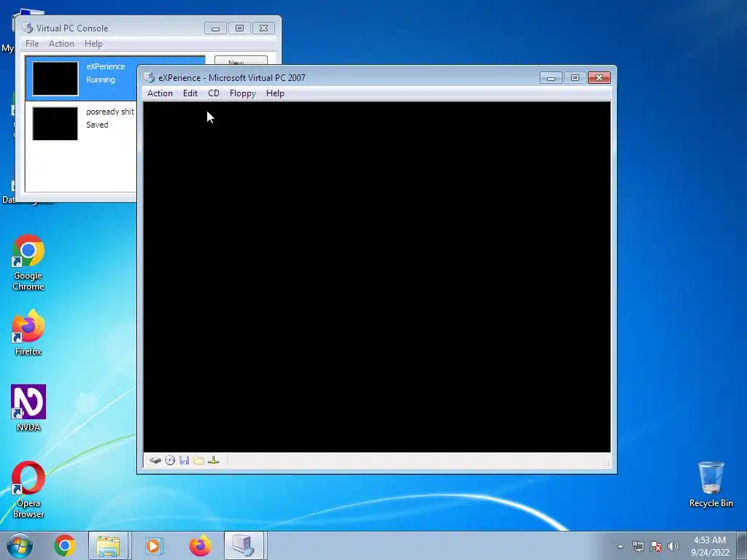The width and height of the screenshot is (747, 560).
Task: Click the New button in Virtual PC Console
Action: [241, 61]
